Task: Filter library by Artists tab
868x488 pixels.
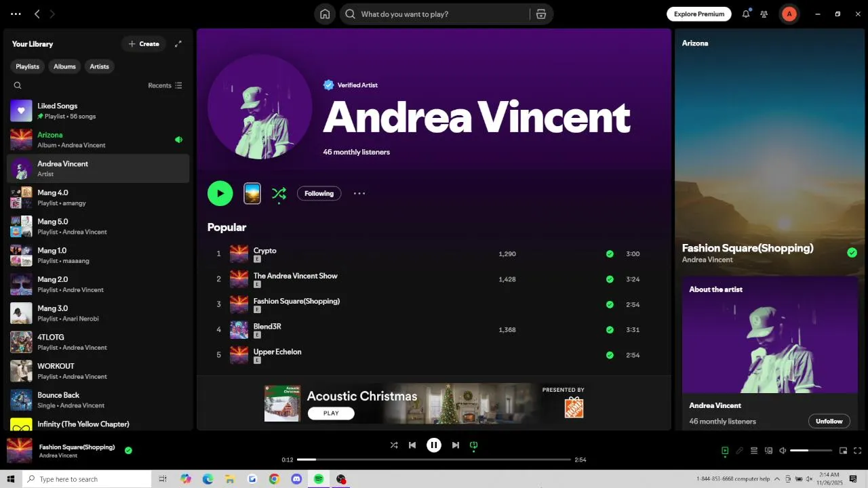Action: click(100, 66)
